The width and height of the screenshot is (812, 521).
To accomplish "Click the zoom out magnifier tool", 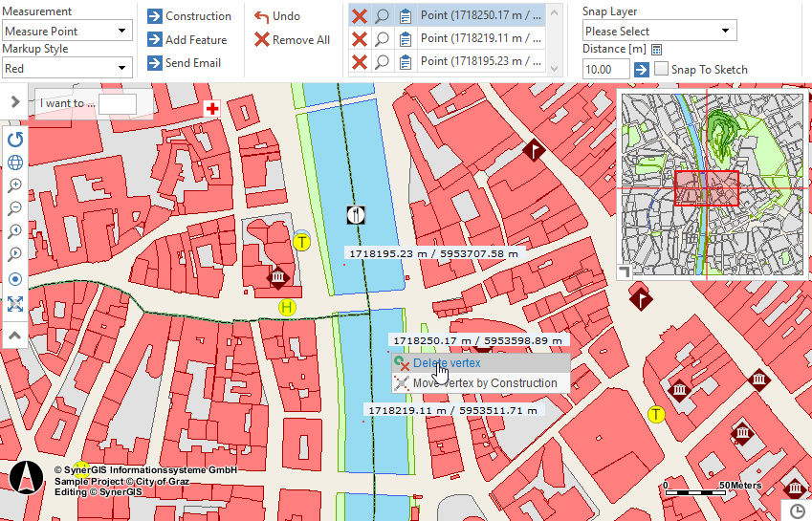I will coord(15,208).
